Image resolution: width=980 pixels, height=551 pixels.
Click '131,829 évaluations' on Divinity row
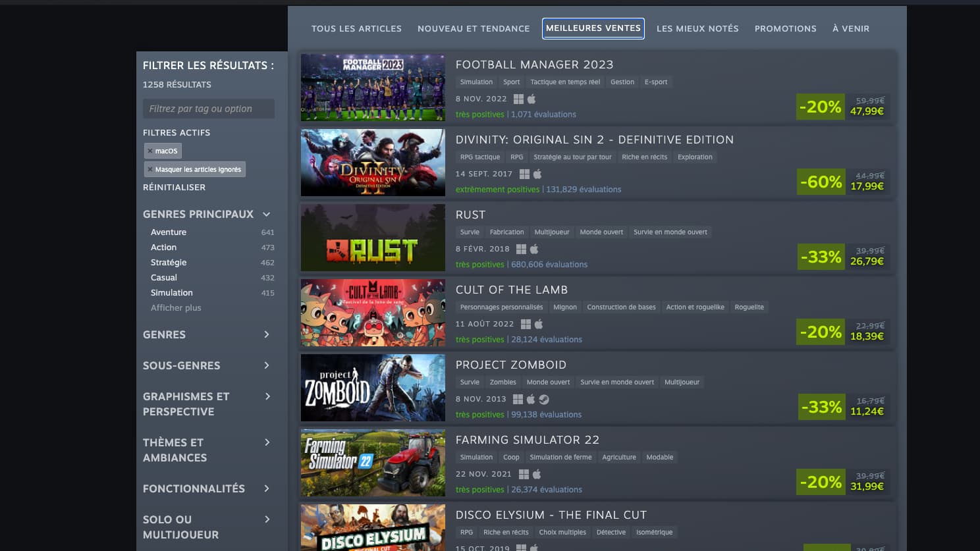[584, 190]
